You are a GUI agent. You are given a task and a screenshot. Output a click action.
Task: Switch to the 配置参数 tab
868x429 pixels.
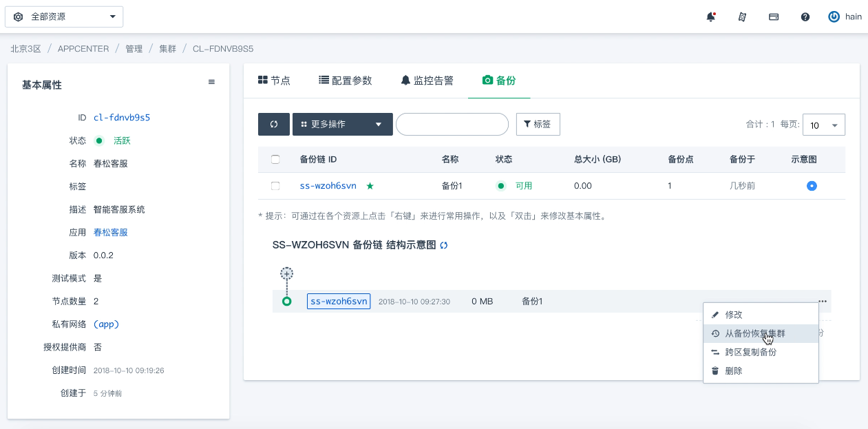(x=346, y=81)
